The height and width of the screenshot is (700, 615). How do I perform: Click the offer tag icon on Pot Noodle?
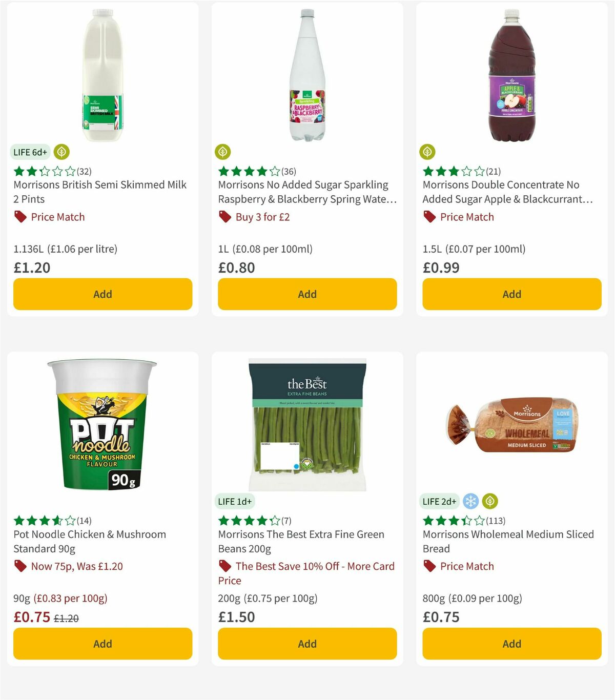20,566
